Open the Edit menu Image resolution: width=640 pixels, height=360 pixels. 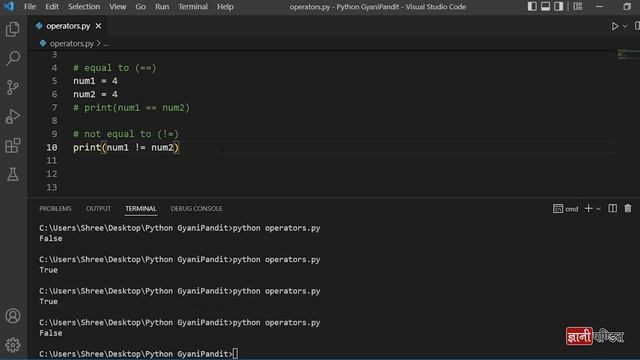pos(52,7)
